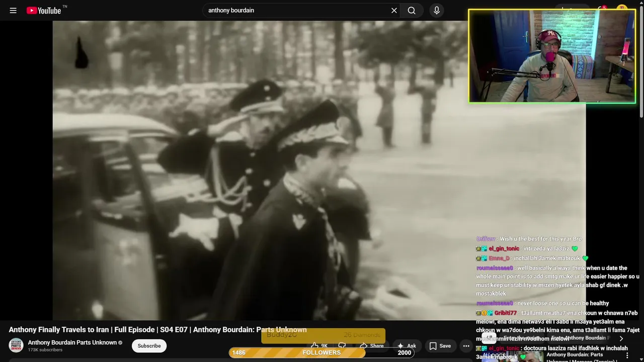
Task: Start voice search with the microphone icon
Action: tap(436, 10)
